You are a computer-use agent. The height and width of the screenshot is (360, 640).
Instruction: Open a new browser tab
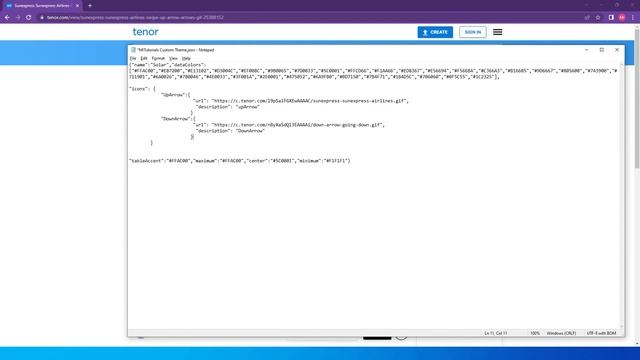90,6
